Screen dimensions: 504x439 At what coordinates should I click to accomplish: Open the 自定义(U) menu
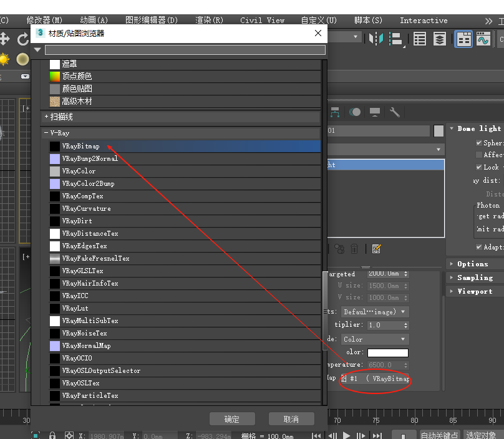319,20
